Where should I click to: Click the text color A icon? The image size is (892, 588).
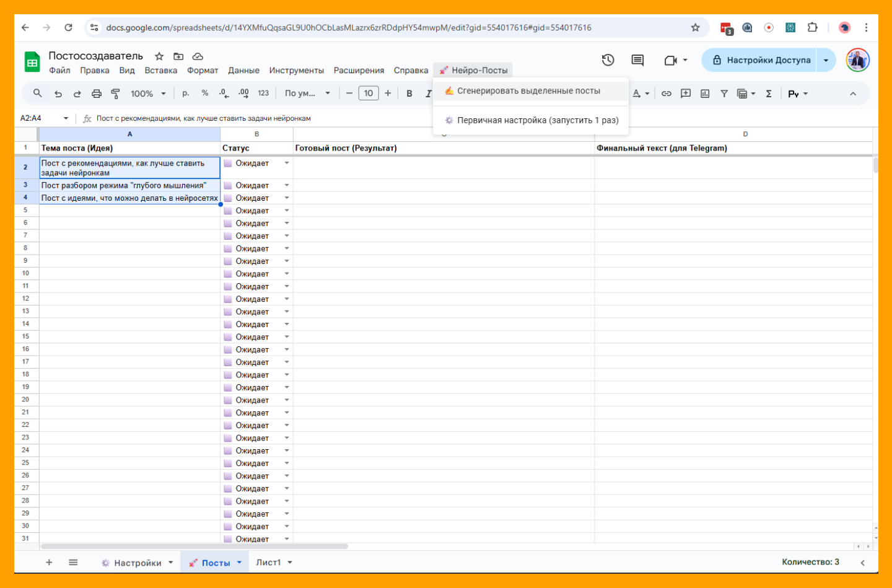pyautogui.click(x=636, y=94)
